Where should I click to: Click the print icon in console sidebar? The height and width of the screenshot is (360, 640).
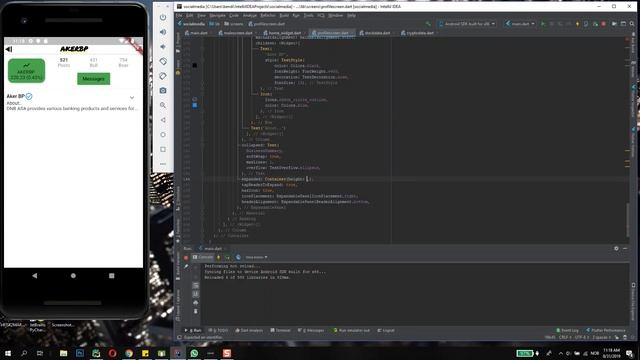[196, 303]
